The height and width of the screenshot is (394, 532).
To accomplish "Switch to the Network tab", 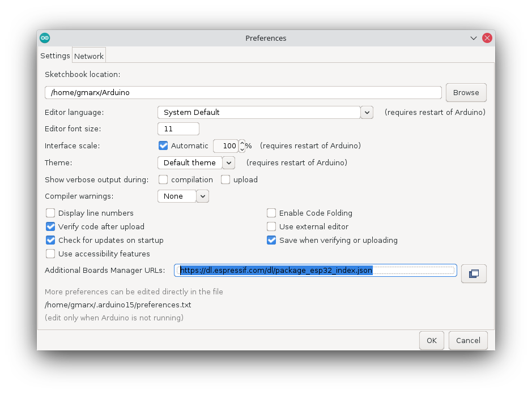I will click(x=89, y=56).
